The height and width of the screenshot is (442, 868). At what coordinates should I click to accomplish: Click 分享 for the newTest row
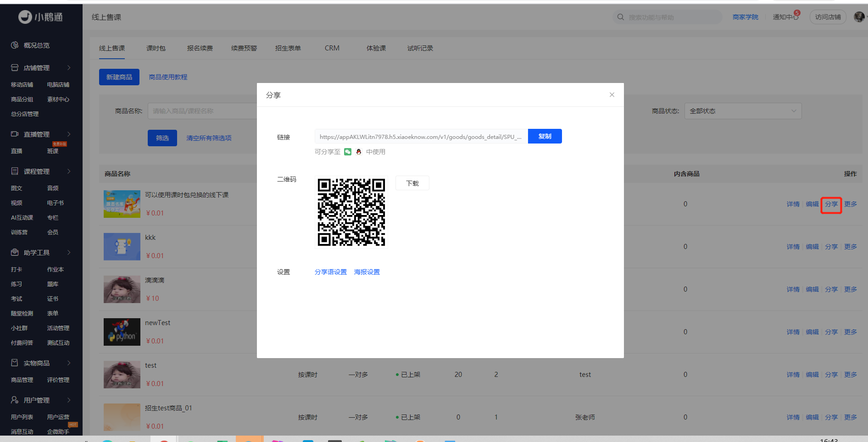pyautogui.click(x=831, y=332)
